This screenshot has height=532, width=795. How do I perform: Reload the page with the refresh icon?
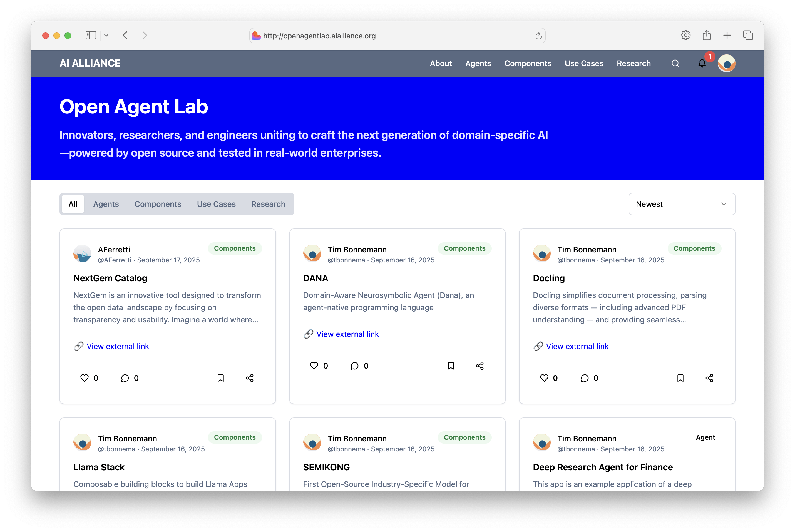click(x=538, y=36)
